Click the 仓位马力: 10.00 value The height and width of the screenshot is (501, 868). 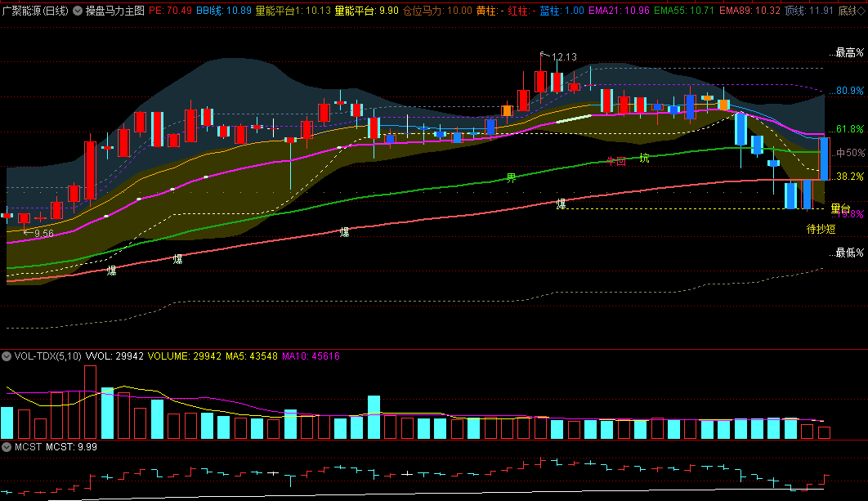tap(437, 11)
